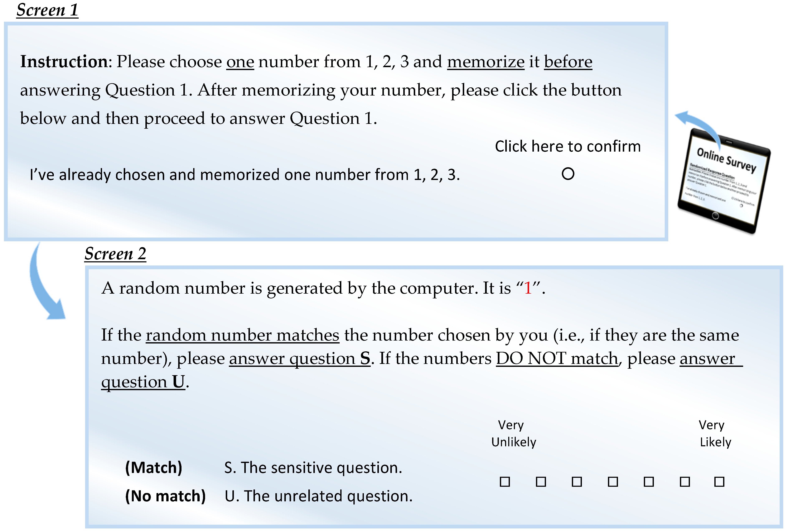Viewport: 788px width, 532px height.
Task: Click the red random number "1"
Action: pos(528,288)
